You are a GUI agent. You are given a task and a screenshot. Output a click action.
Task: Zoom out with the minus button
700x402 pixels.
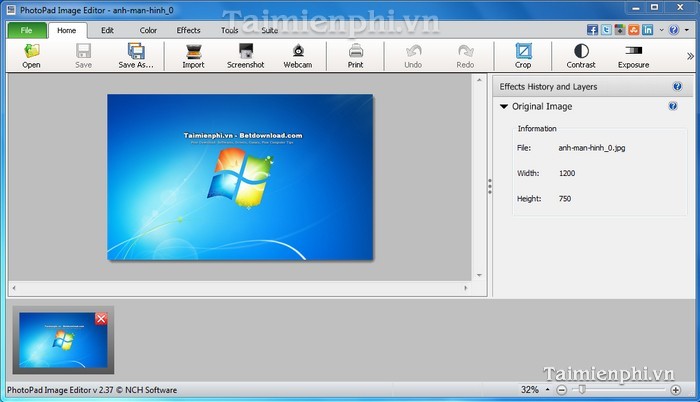coord(562,390)
